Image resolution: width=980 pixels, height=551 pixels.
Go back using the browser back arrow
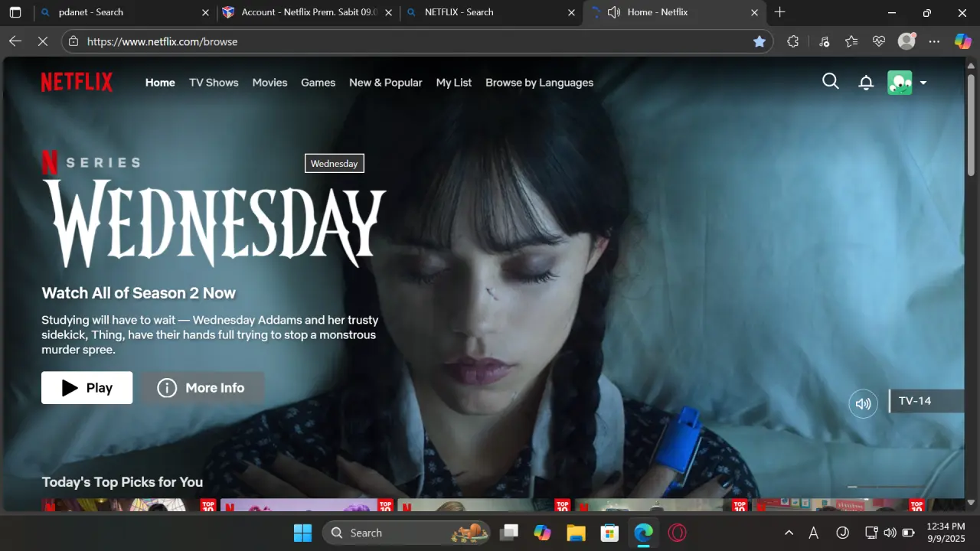click(15, 41)
